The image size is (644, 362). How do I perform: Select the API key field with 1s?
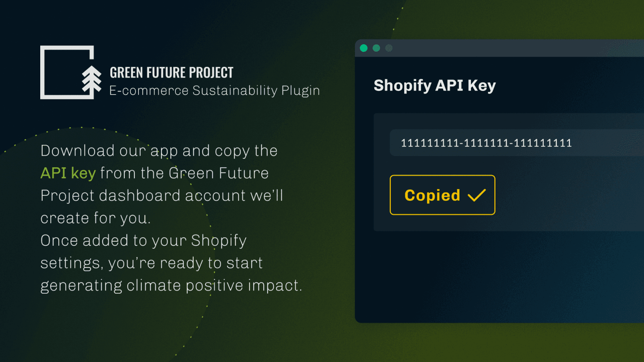486,143
